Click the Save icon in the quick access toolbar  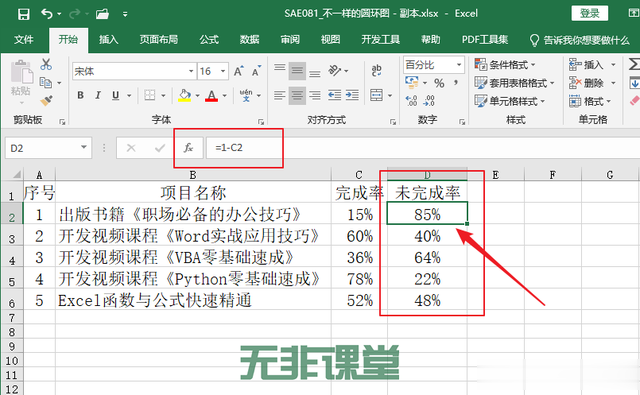click(x=24, y=14)
